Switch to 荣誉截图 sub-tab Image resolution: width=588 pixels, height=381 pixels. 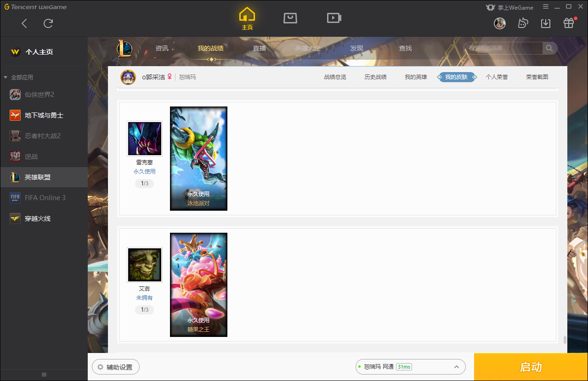point(537,77)
